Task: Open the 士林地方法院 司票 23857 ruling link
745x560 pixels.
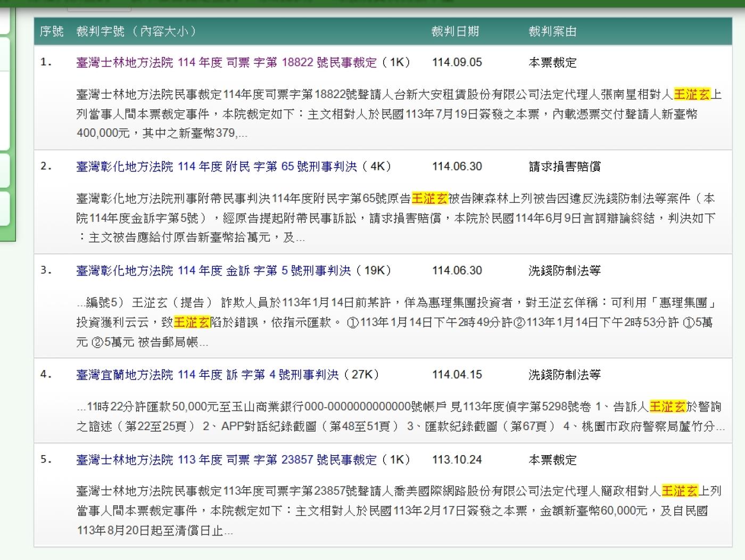Action: click(x=226, y=460)
